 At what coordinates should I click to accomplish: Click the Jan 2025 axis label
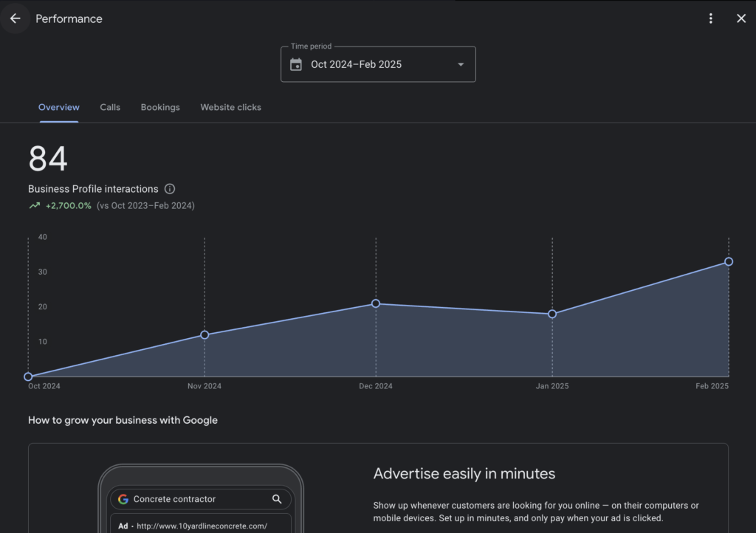(x=552, y=386)
